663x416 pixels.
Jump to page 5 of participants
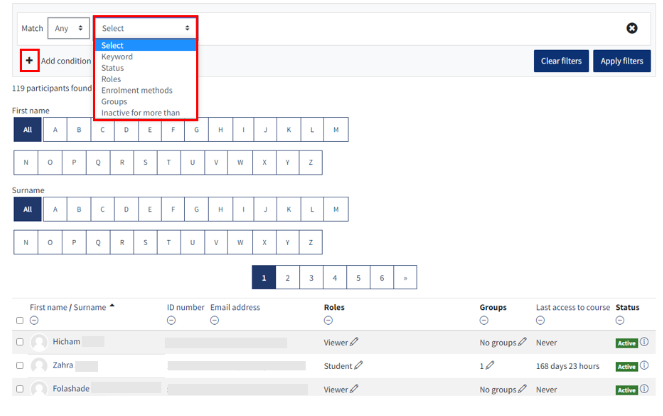(358, 277)
